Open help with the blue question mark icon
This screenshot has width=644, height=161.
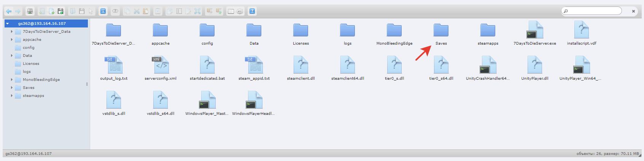pos(252,11)
